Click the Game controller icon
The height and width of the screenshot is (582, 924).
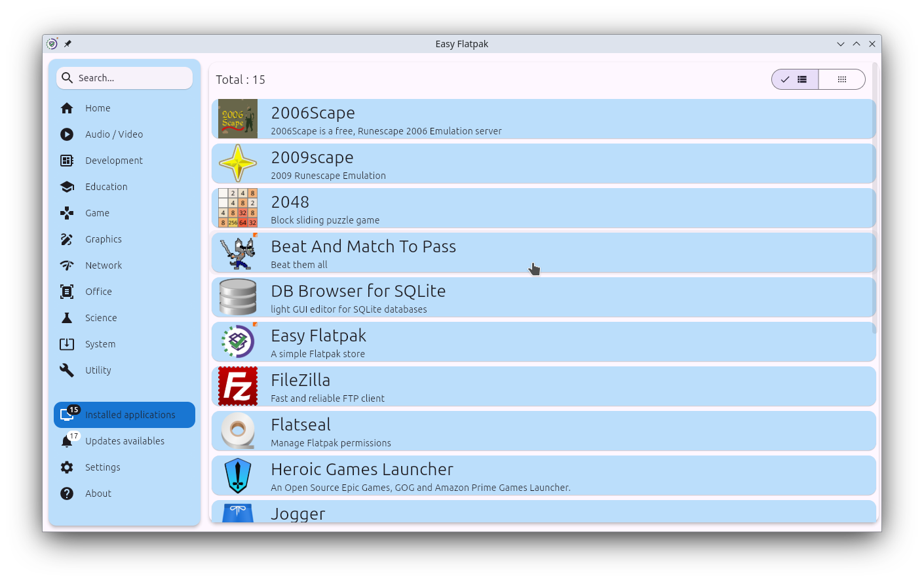(67, 213)
